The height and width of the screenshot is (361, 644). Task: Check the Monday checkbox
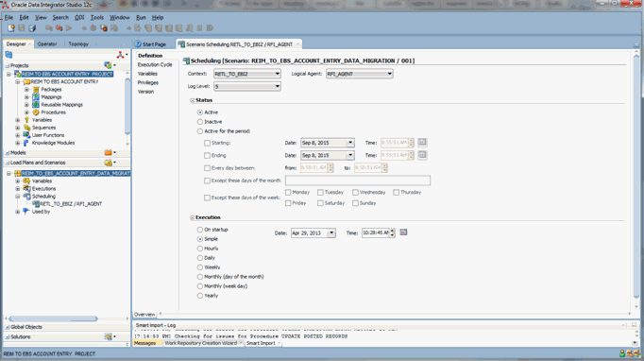(x=288, y=193)
